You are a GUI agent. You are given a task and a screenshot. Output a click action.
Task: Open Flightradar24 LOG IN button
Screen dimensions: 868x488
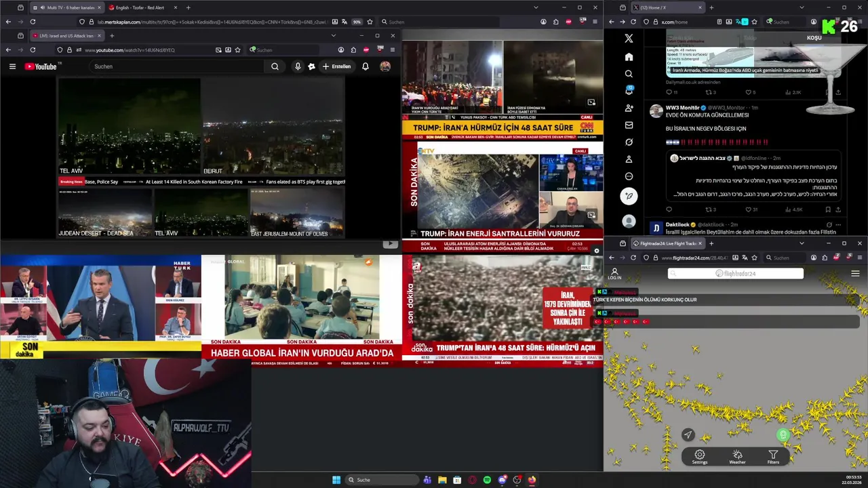(x=614, y=274)
